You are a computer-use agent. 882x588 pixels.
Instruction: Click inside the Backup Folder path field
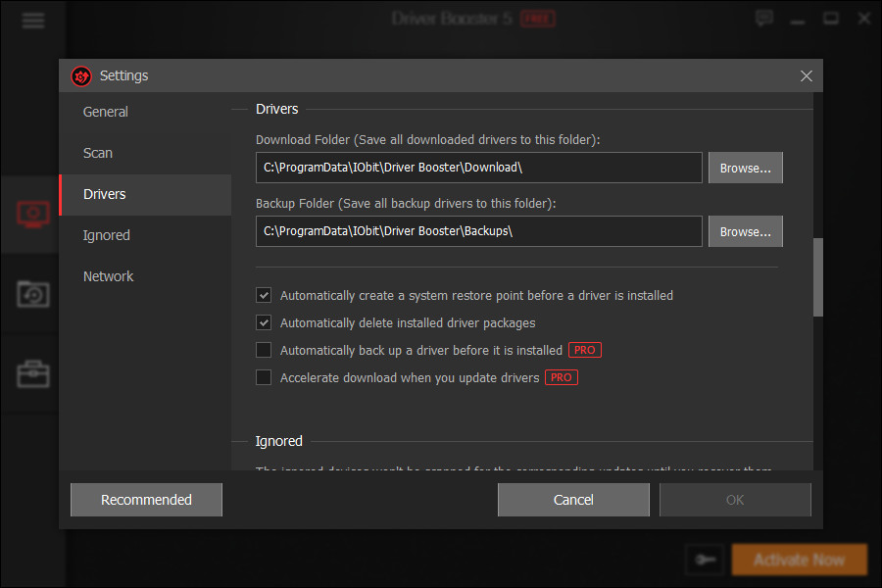click(x=478, y=231)
